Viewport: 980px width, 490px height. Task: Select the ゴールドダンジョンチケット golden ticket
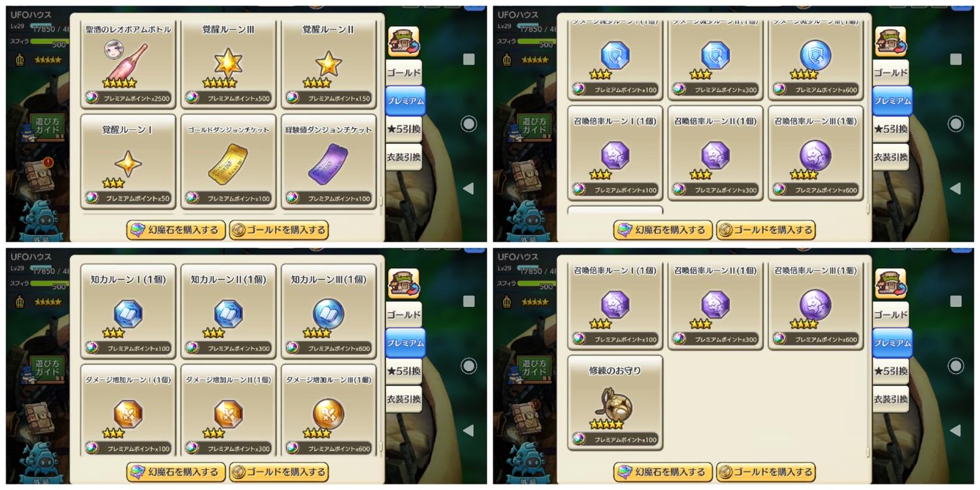point(228,161)
